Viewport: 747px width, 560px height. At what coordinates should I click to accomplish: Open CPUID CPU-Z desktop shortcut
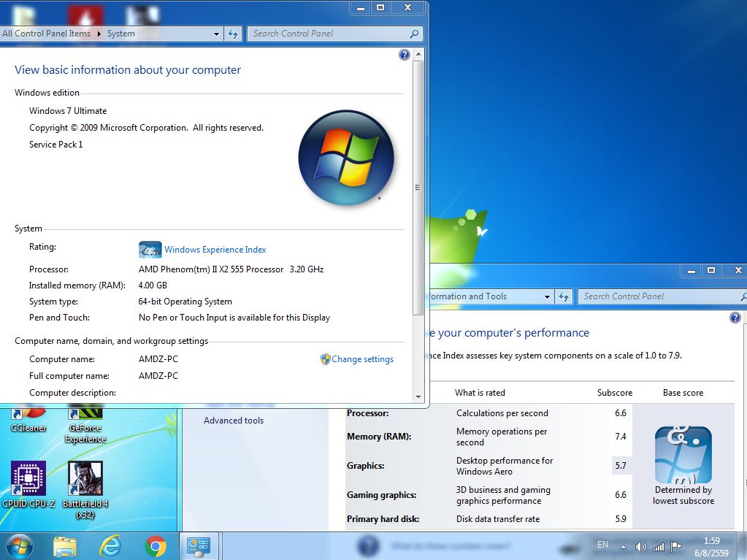point(28,484)
